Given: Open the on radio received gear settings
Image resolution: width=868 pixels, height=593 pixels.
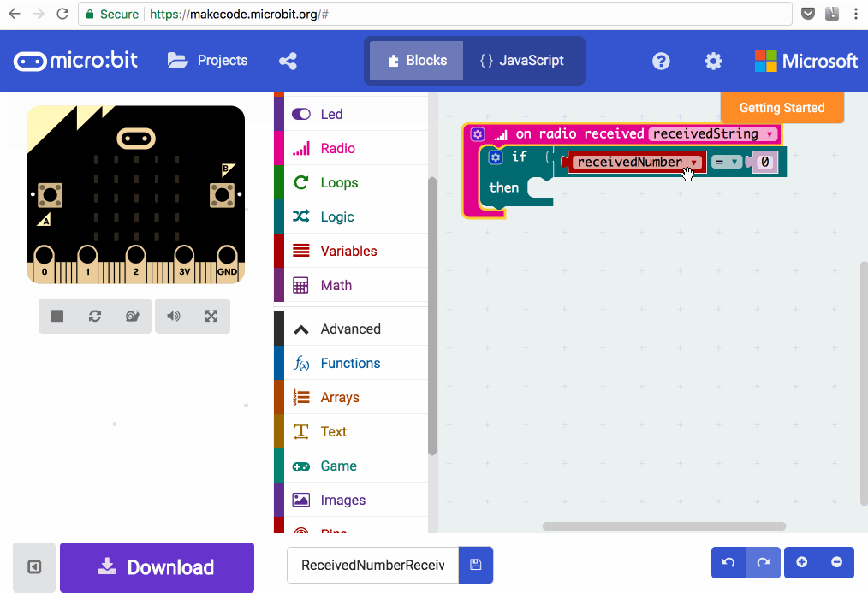Looking at the screenshot, I should [478, 133].
